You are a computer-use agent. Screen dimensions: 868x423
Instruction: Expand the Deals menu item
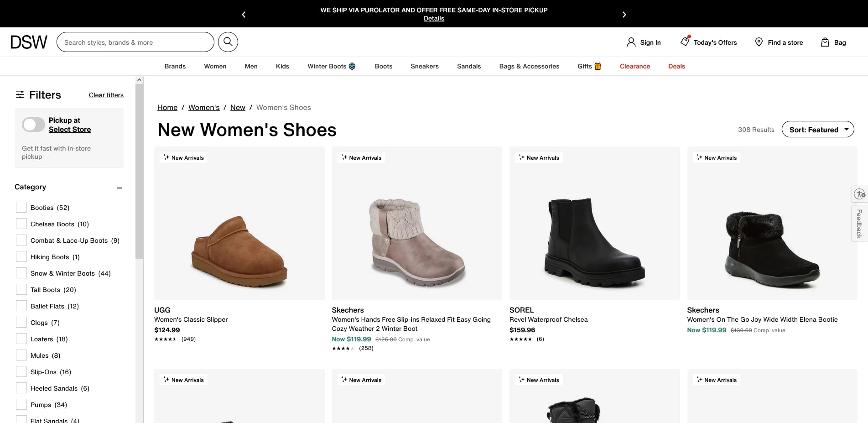pos(676,66)
